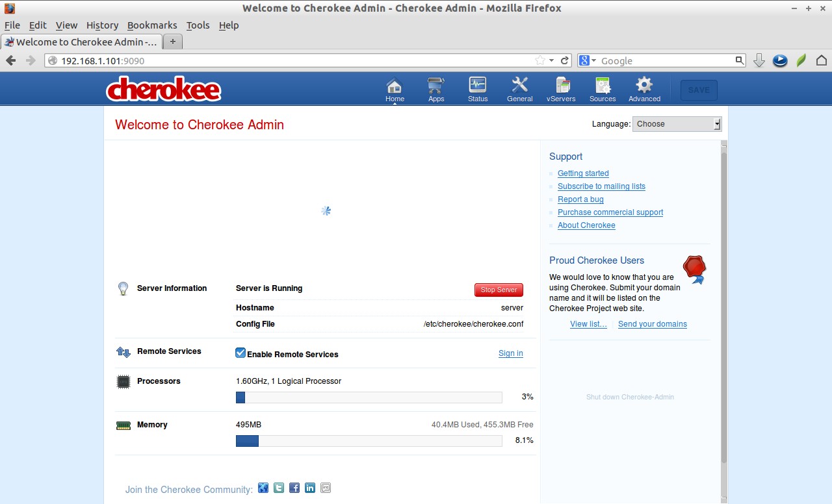Image resolution: width=832 pixels, height=504 pixels.
Task: Toggle the Enable Remote Services checkbox
Action: [240, 353]
